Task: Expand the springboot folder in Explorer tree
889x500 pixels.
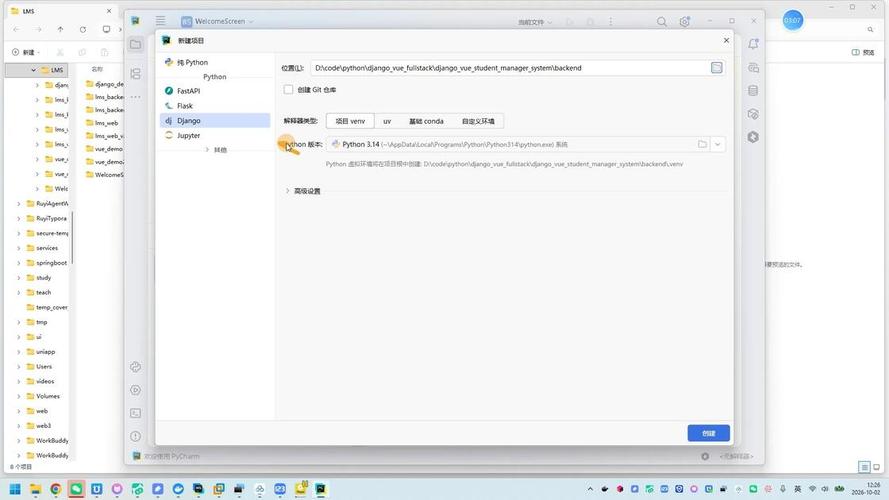Action: (x=19, y=263)
